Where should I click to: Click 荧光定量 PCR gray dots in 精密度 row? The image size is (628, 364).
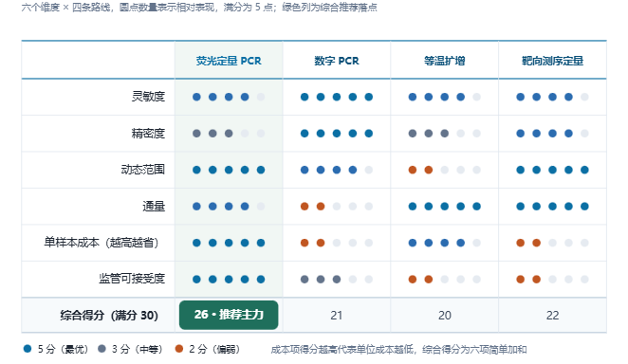[212, 134]
